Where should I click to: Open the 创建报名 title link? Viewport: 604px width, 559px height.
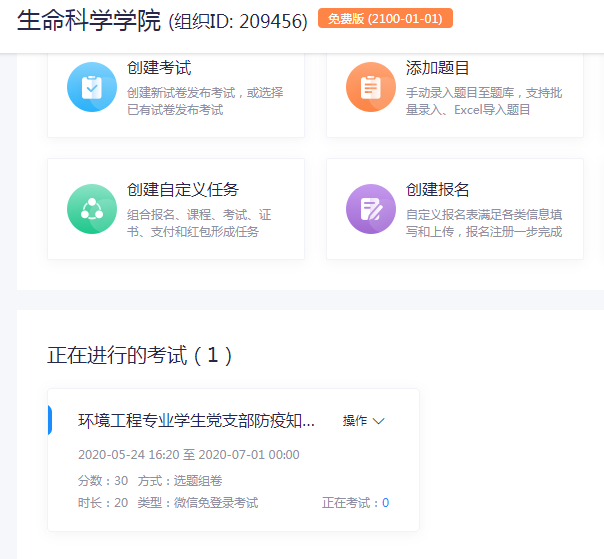[x=437, y=190]
